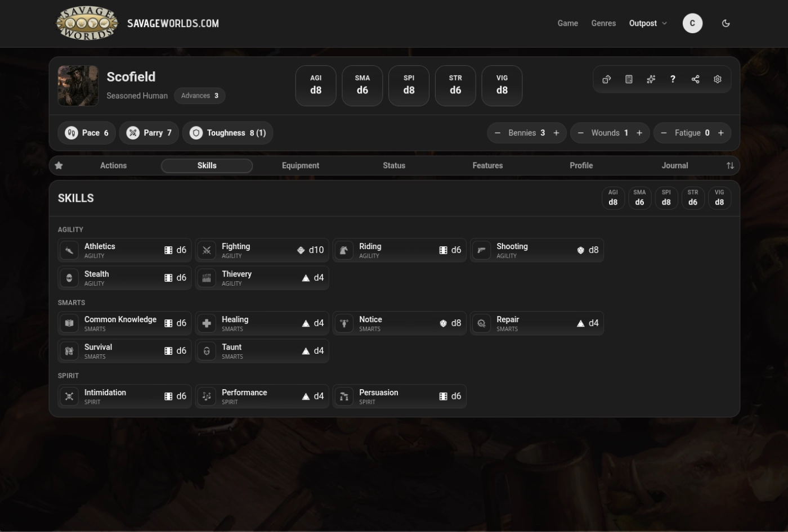
Task: Click the sparkles icon in character toolbar
Action: coord(651,79)
